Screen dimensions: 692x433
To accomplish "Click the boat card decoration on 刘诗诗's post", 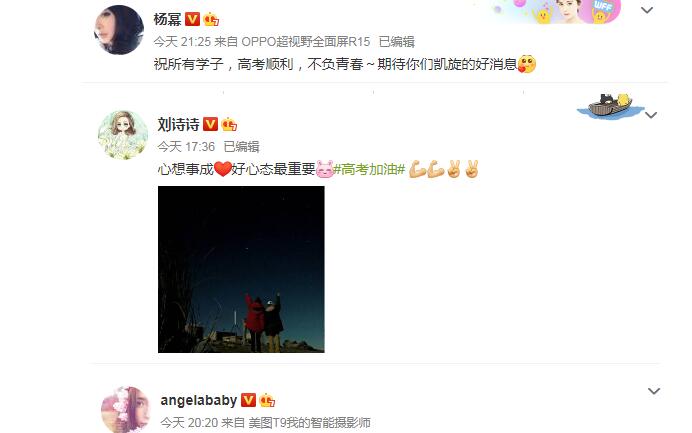I will tap(610, 106).
